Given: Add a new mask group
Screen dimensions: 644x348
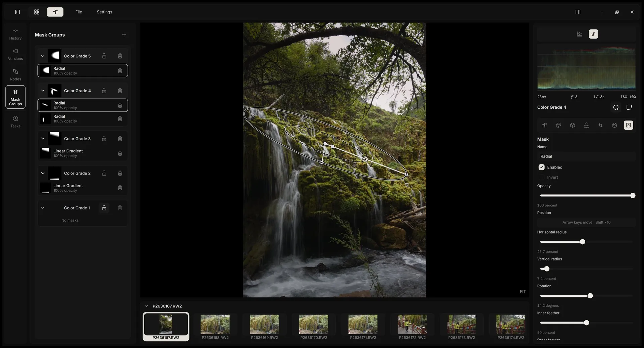Looking at the screenshot, I should [124, 35].
